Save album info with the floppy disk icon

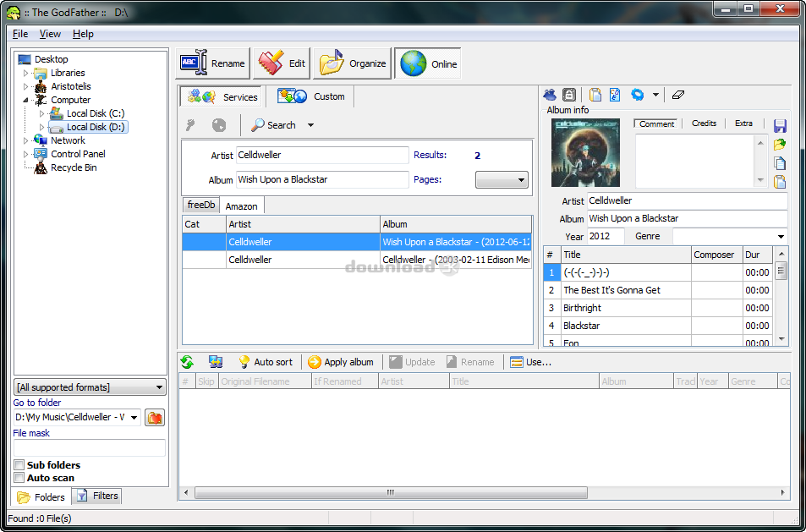[779, 125]
